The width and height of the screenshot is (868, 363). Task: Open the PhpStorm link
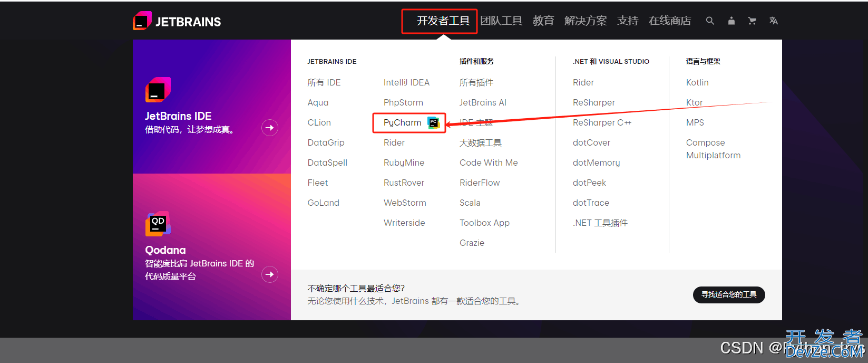click(x=403, y=102)
